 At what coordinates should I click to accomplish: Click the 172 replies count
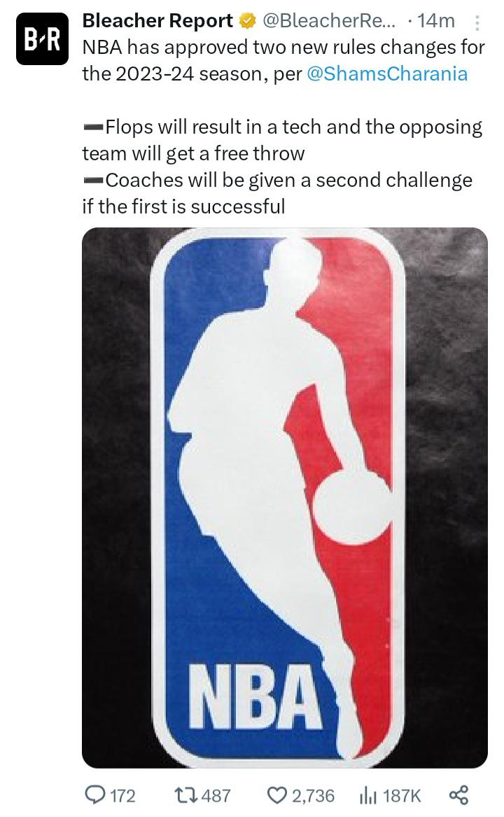pos(123,795)
